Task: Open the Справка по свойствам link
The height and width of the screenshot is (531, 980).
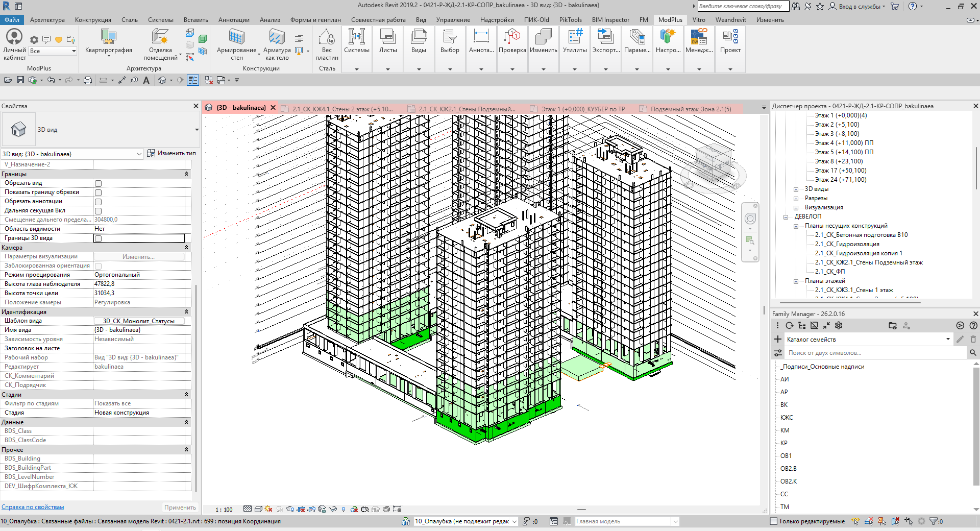Action: coord(33,507)
